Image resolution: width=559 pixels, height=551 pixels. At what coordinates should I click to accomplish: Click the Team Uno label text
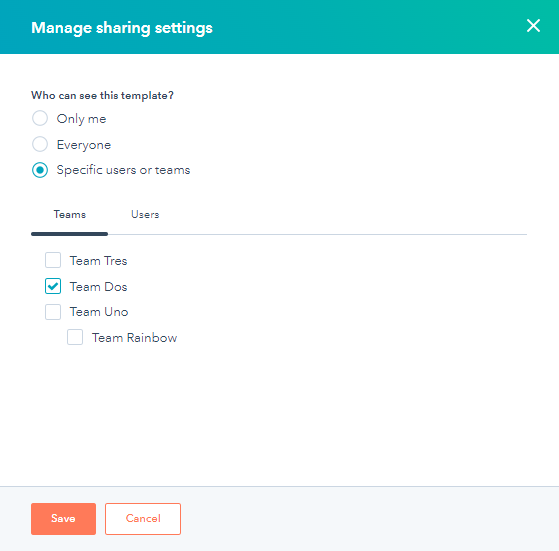coord(99,312)
